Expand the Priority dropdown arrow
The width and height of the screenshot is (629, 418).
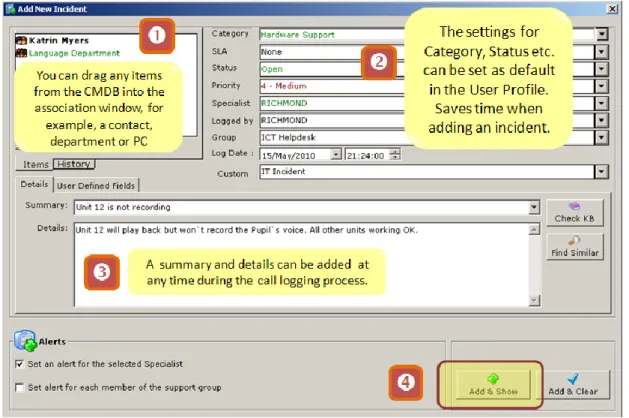click(601, 86)
